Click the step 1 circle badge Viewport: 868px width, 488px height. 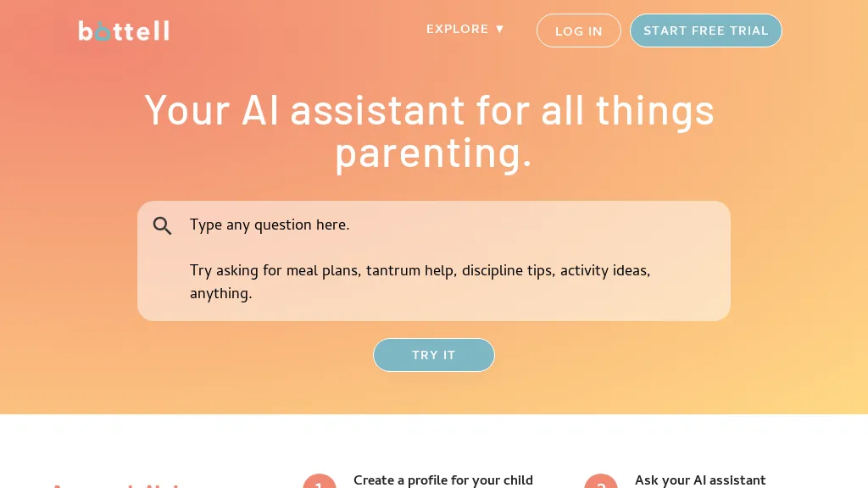(x=319, y=482)
